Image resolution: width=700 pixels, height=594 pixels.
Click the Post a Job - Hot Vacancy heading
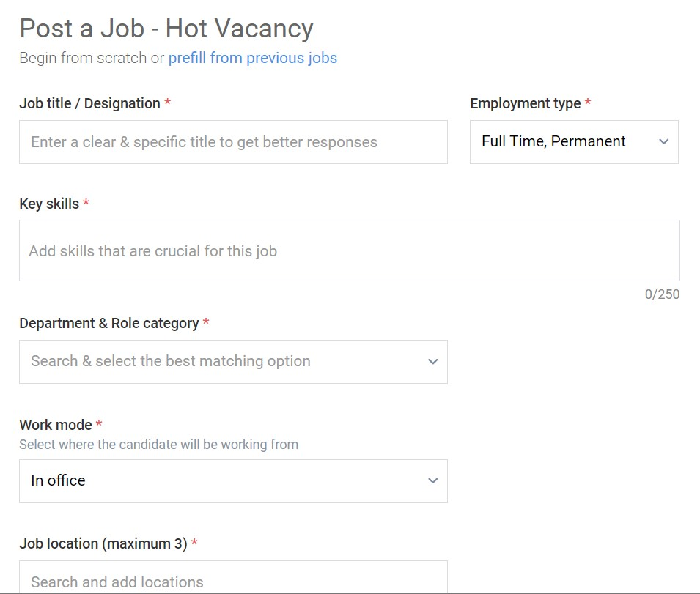(x=166, y=29)
